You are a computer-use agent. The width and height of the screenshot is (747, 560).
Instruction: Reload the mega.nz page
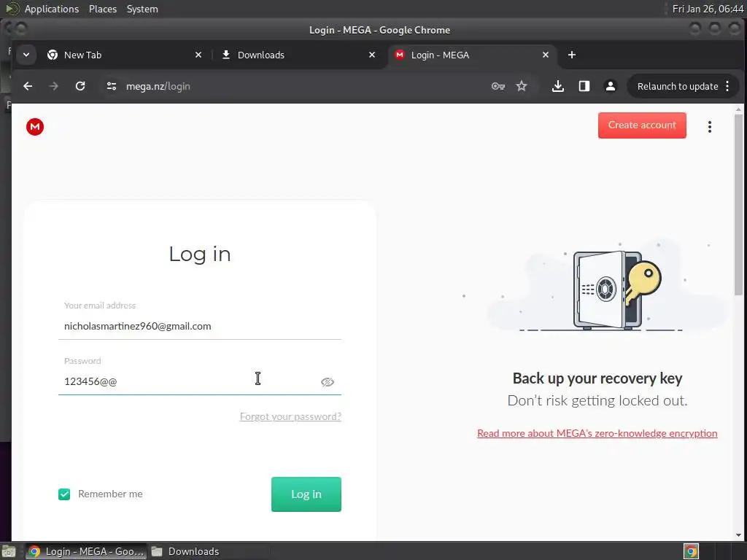pos(80,86)
